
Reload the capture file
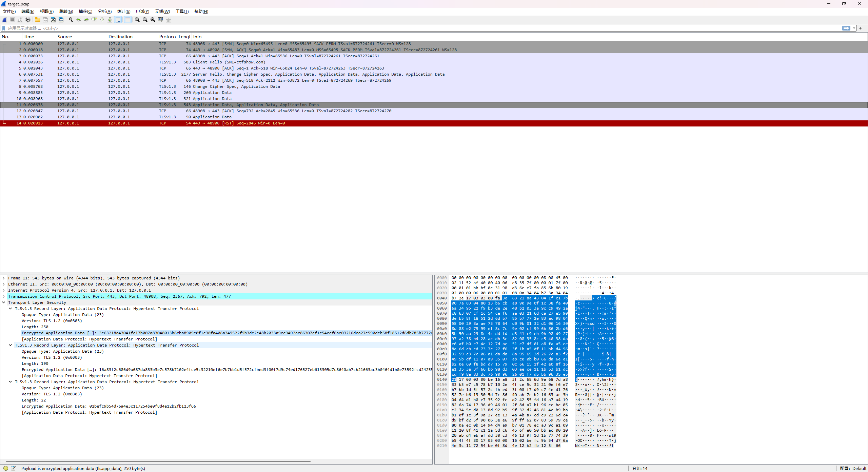pos(61,20)
